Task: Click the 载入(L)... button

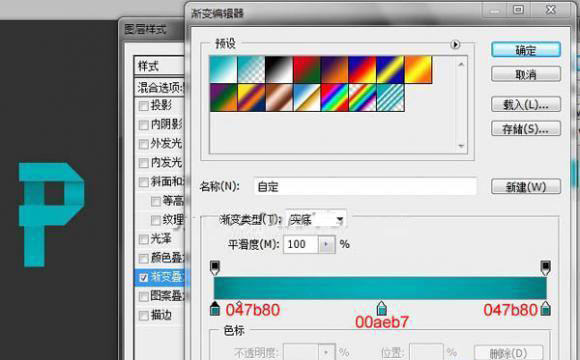Action: click(x=526, y=105)
